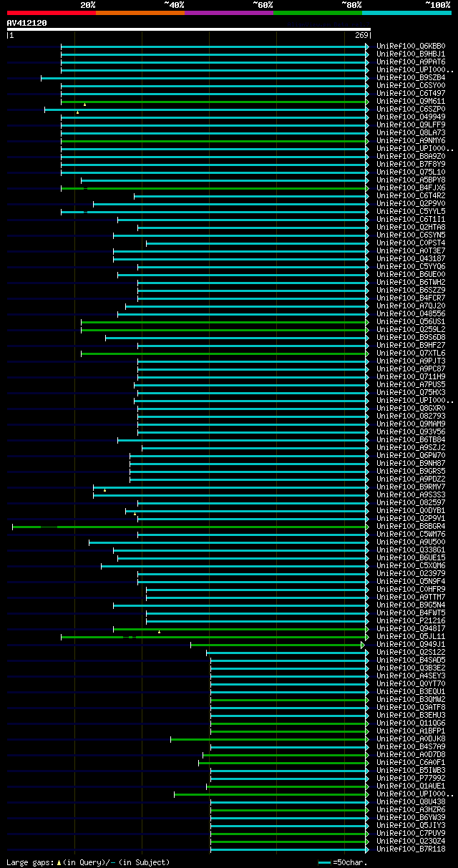
Task: Click the UniRef100_O49949 label
Action: 411,117
